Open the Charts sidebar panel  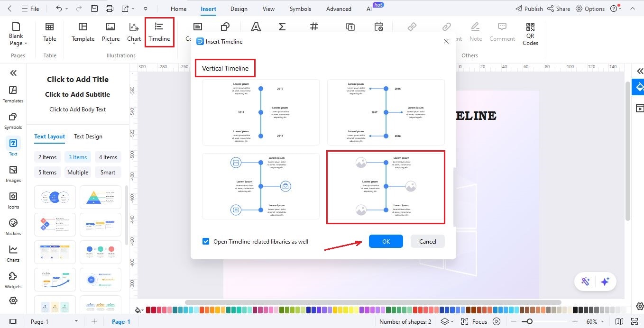13,254
